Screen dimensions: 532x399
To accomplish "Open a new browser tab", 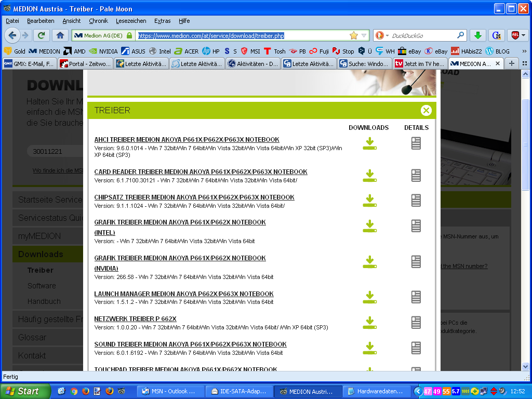I will coord(512,63).
